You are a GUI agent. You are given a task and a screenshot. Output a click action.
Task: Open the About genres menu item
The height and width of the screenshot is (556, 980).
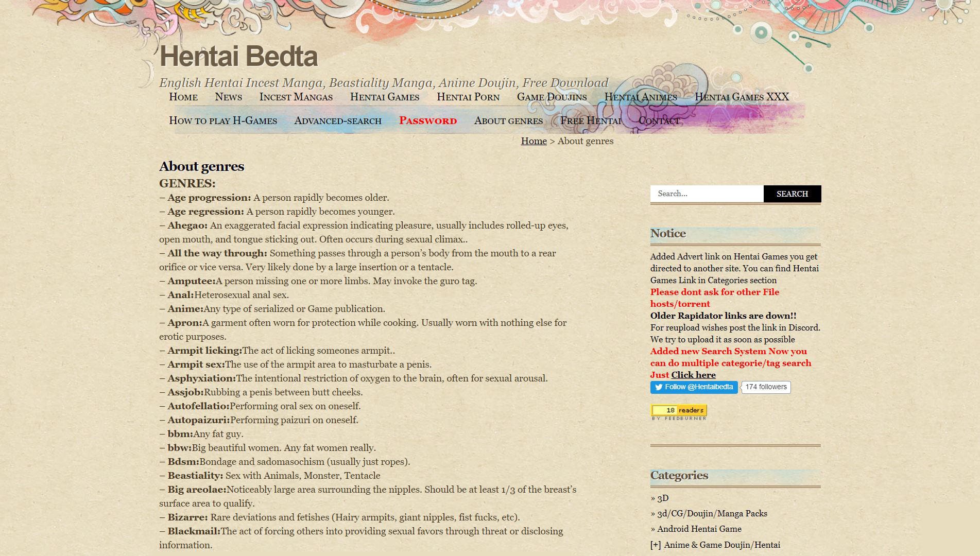pyautogui.click(x=508, y=120)
